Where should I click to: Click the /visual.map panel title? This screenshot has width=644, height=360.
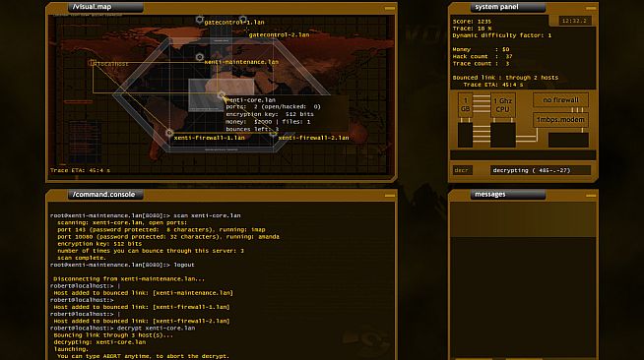coord(92,7)
